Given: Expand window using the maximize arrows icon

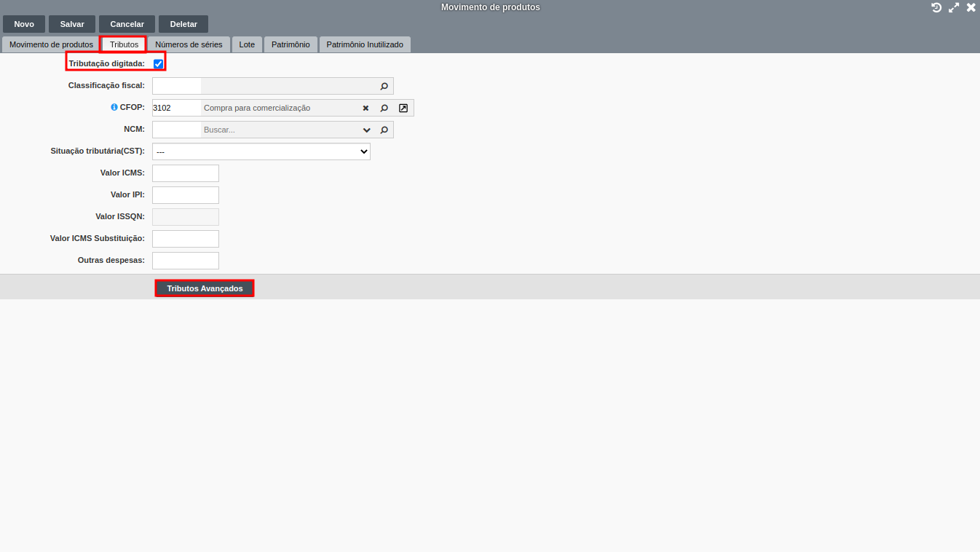Looking at the screenshot, I should point(954,7).
